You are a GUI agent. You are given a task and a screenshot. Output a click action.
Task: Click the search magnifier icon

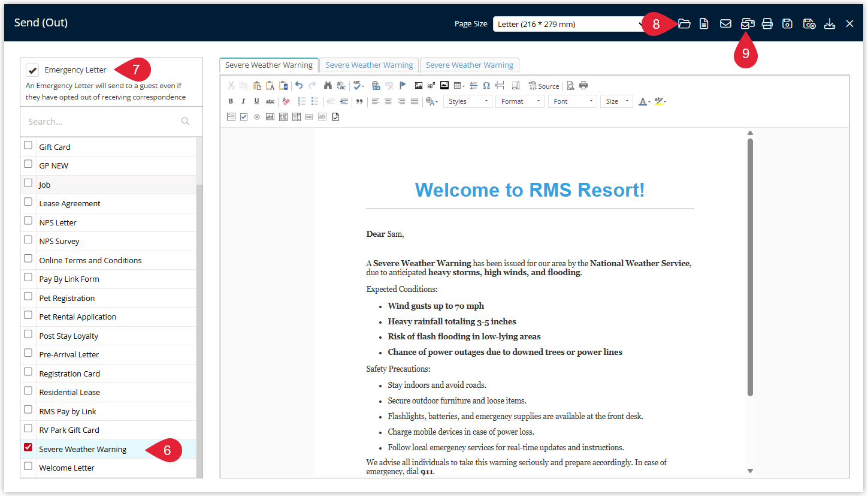click(185, 121)
